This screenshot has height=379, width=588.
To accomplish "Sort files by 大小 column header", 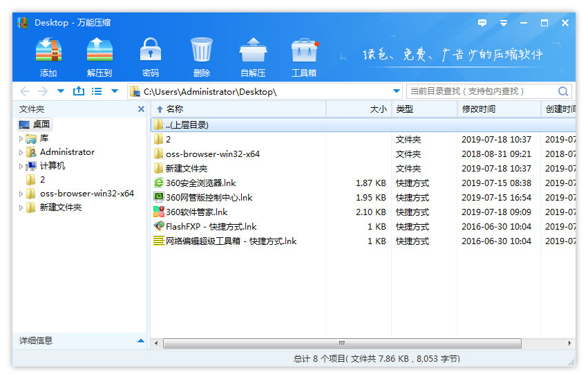I will (378, 109).
